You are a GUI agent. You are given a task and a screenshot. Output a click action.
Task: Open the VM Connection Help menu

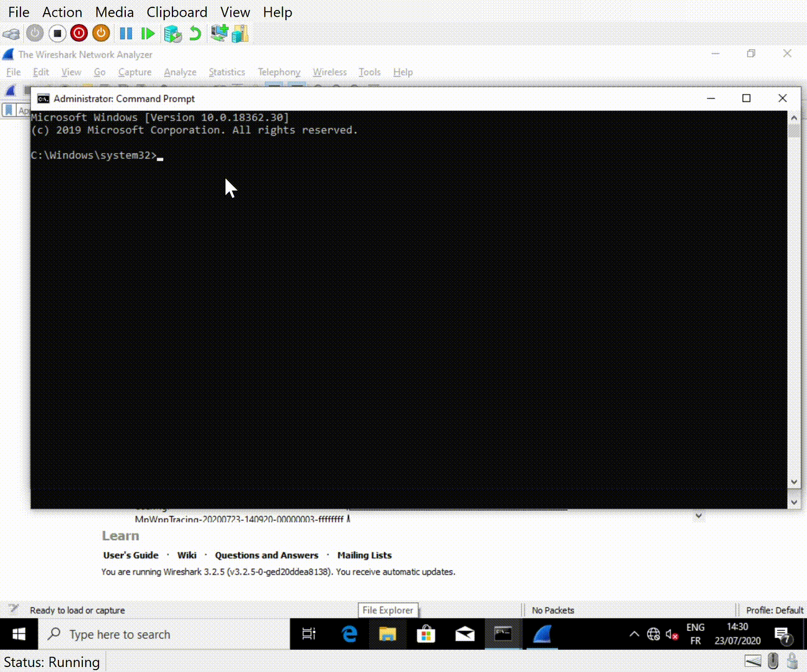pos(277,12)
